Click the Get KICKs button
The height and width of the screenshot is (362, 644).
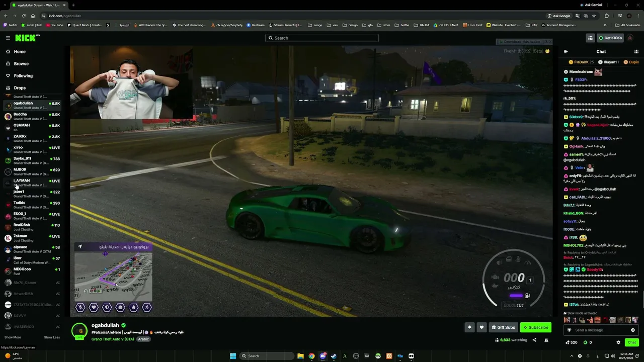click(x=610, y=38)
